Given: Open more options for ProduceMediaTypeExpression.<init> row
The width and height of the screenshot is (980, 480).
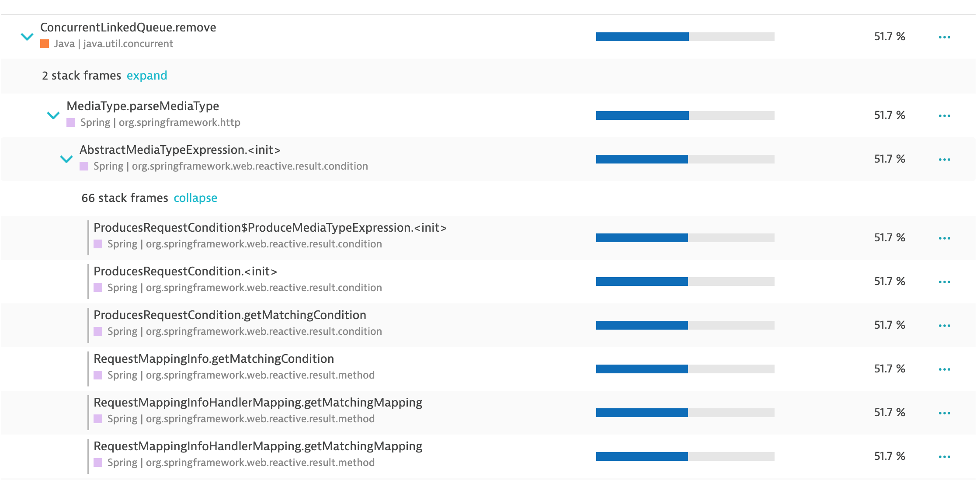Looking at the screenshot, I should [944, 238].
